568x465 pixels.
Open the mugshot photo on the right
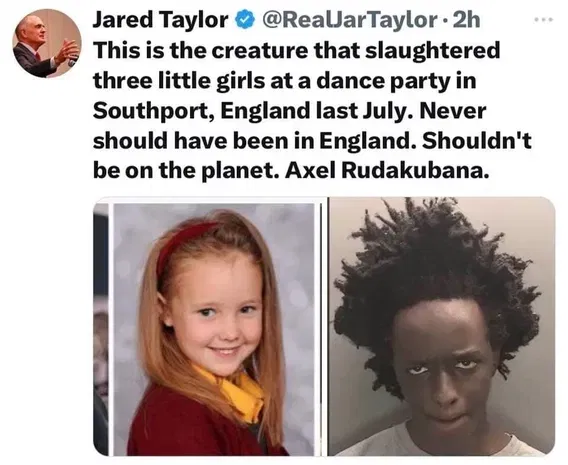442,327
